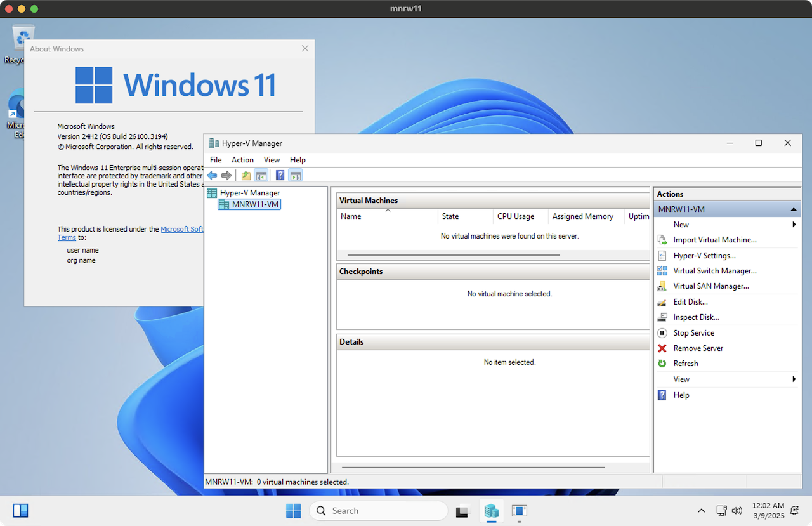The height and width of the screenshot is (526, 812).
Task: Toggle the Show/Hide Console Tree toolbar icon
Action: pyautogui.click(x=261, y=175)
